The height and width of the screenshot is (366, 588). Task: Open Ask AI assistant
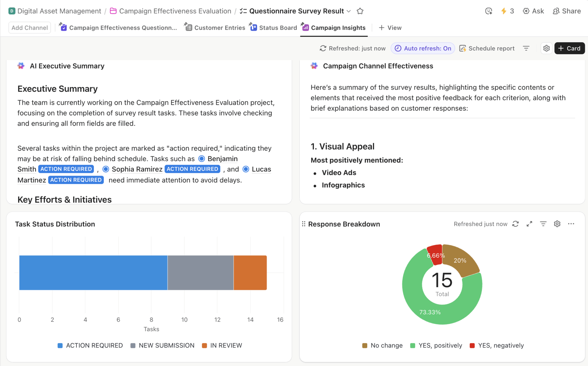533,11
